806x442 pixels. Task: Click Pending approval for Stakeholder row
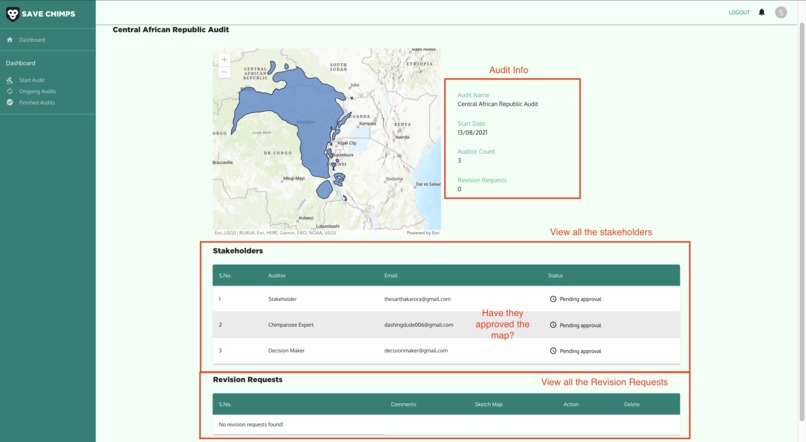click(x=580, y=299)
